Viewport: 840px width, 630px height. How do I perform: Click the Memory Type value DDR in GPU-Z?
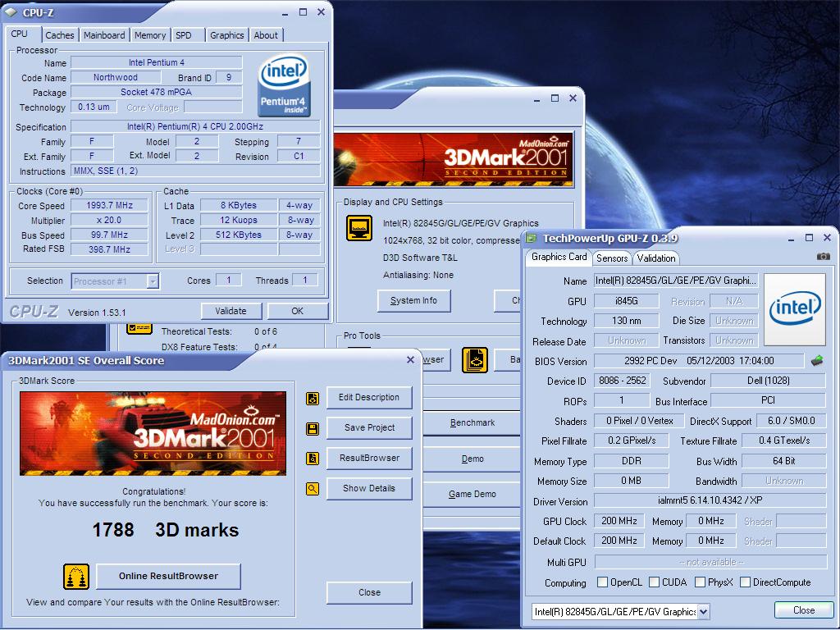pos(631,461)
